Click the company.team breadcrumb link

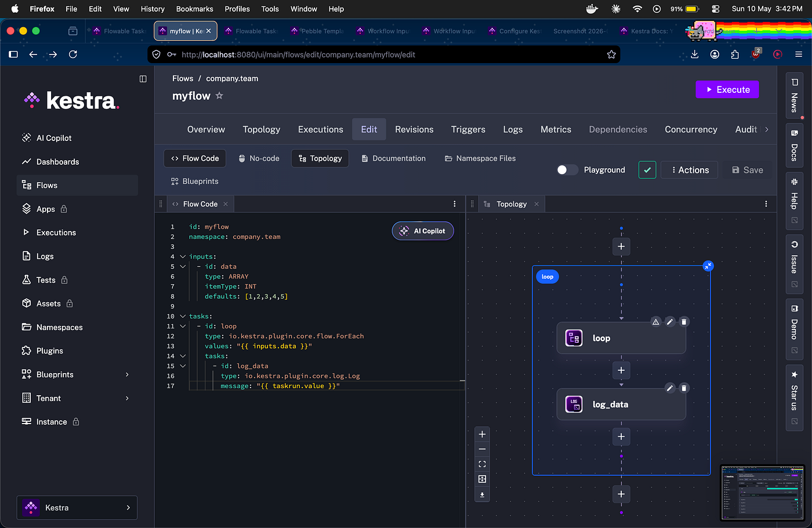(232, 78)
